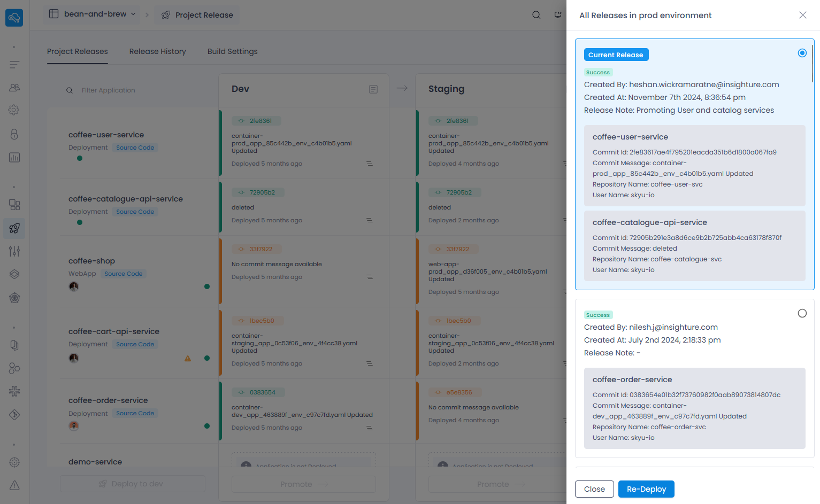Open the warning triangle sidebar icon

tap(14, 485)
